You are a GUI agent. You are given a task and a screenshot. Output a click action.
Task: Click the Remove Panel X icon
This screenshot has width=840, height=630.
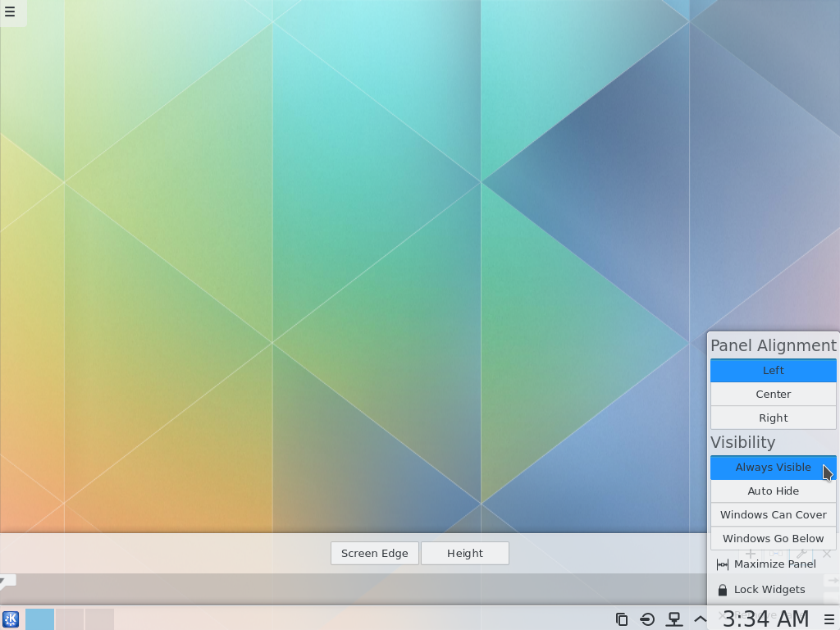(x=827, y=554)
